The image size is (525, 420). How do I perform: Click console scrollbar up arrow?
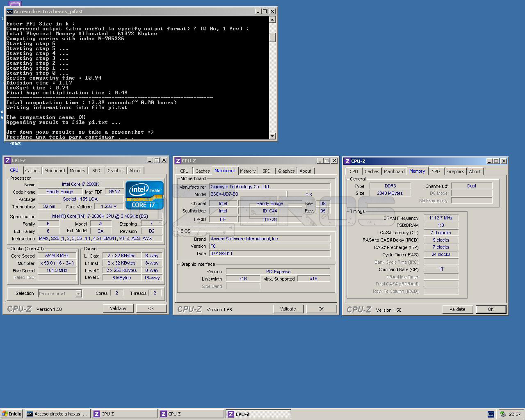click(272, 19)
